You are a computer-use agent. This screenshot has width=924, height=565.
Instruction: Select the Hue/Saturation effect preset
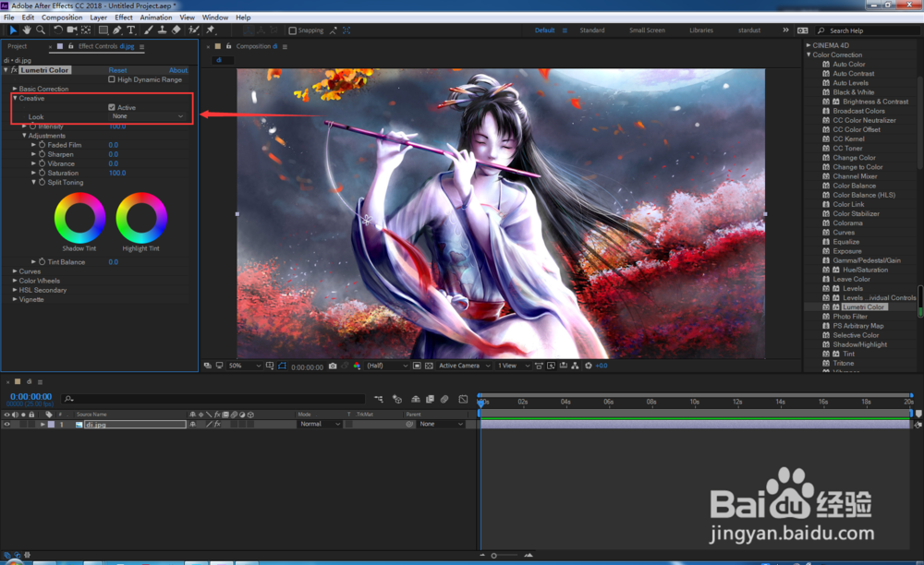(865, 270)
